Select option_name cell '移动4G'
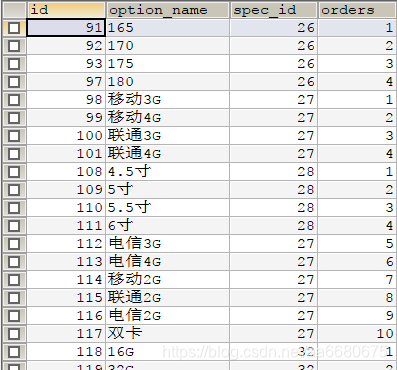397x370 pixels. click(x=168, y=118)
